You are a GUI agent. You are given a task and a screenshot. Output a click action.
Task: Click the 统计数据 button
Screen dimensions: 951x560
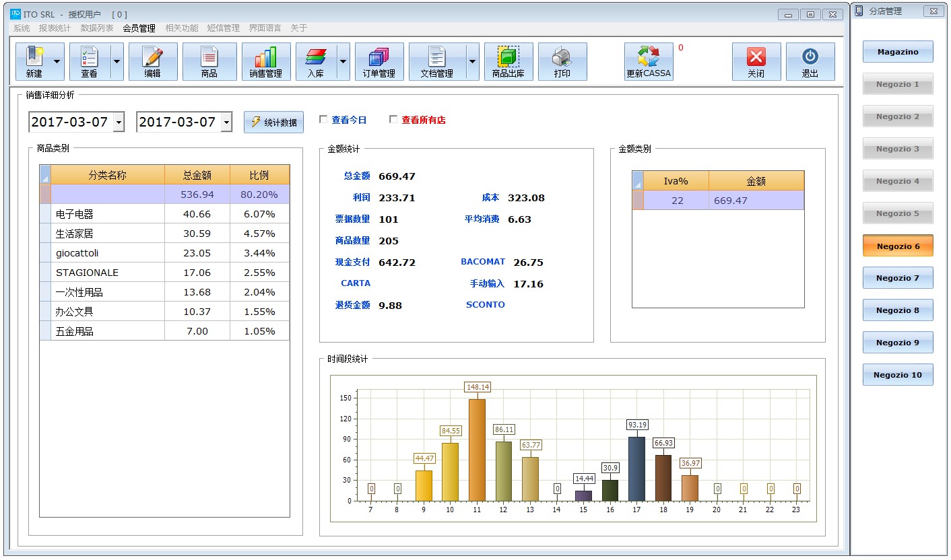pyautogui.click(x=273, y=123)
